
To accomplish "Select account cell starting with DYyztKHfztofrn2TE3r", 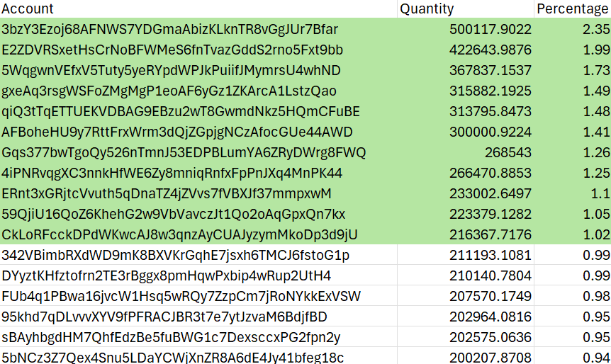I will click(x=198, y=275).
